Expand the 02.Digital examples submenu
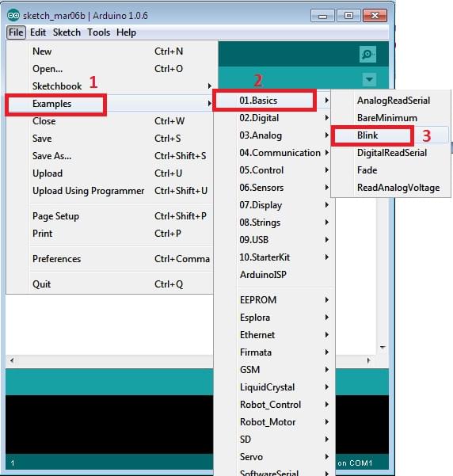Viewport: 453px width, 476px height. tap(274, 118)
